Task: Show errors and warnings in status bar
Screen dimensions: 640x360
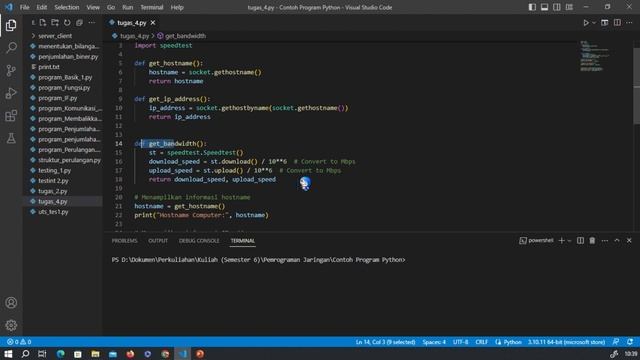Action: [x=19, y=342]
